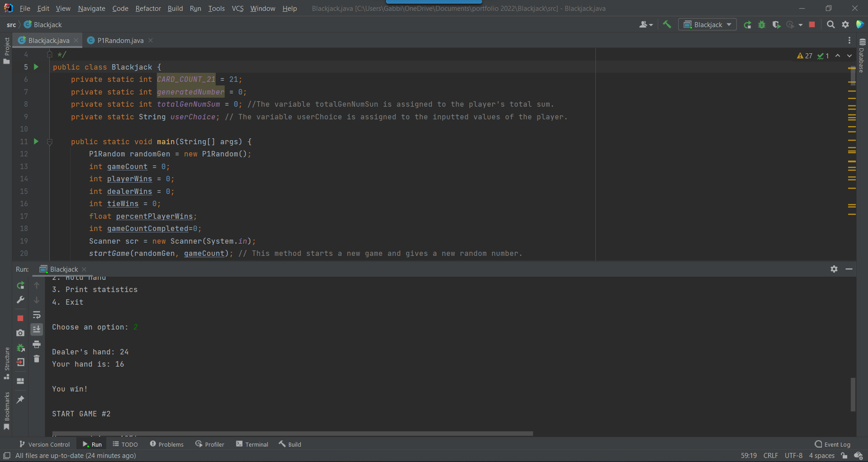Screen dimensions: 868x462
Task: Rerun Blackjack in the Run panel
Action: click(20, 285)
